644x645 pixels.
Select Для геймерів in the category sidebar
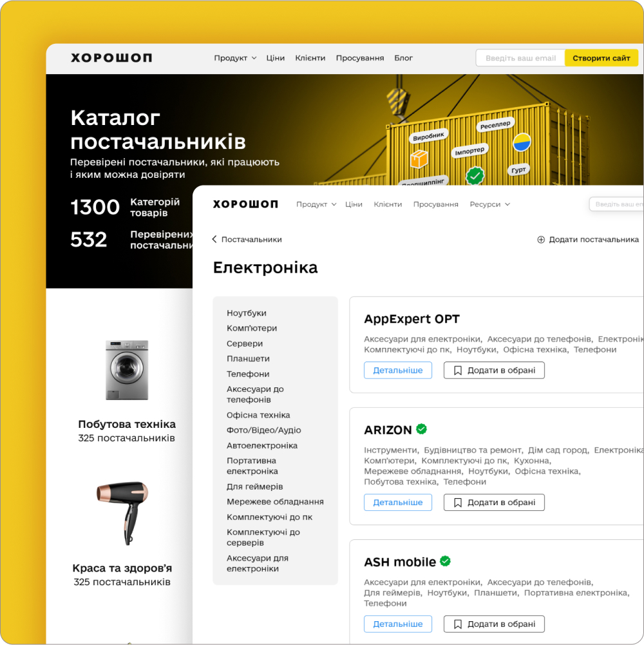254,486
